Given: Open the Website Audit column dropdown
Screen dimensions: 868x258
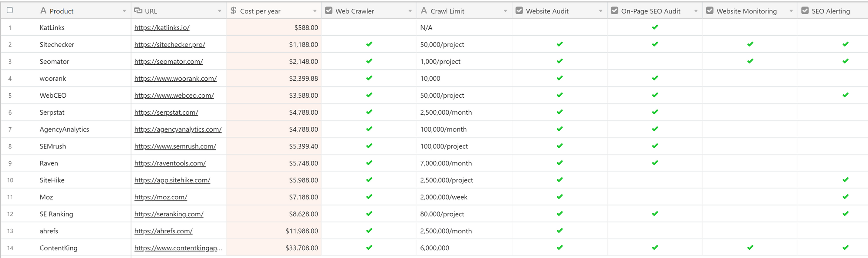Looking at the screenshot, I should [601, 11].
